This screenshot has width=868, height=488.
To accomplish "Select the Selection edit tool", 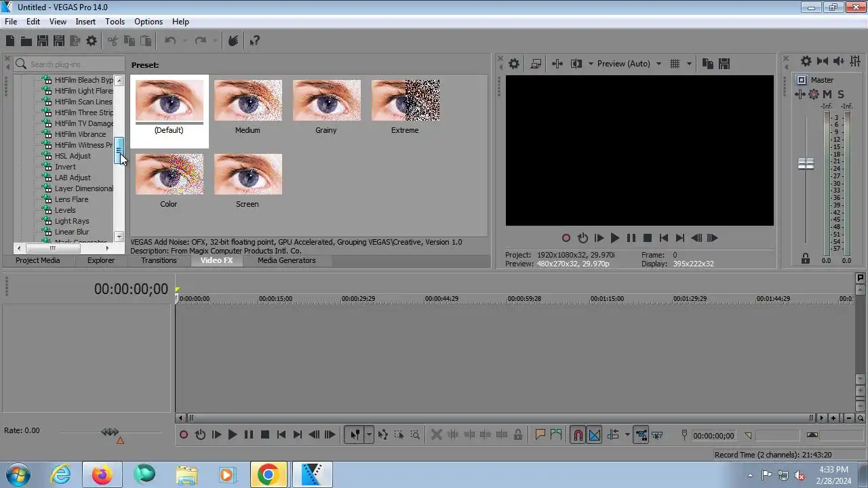I will [x=399, y=435].
